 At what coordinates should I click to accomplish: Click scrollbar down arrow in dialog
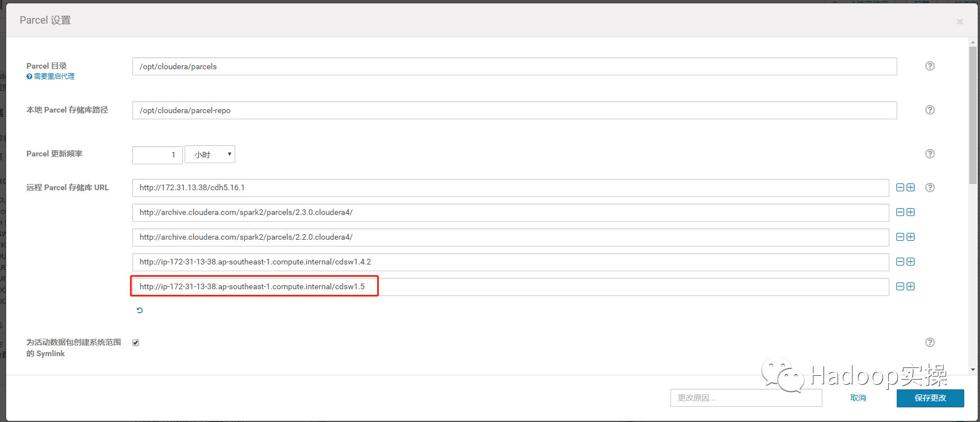[973, 370]
